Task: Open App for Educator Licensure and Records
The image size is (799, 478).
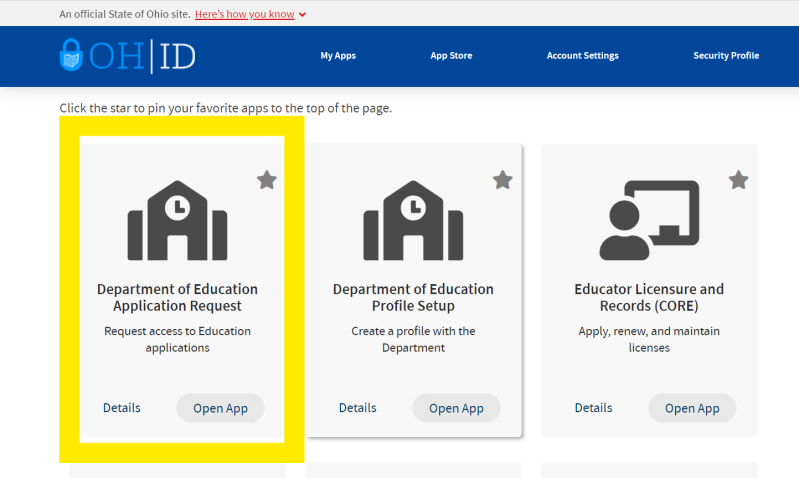Action: (x=692, y=408)
